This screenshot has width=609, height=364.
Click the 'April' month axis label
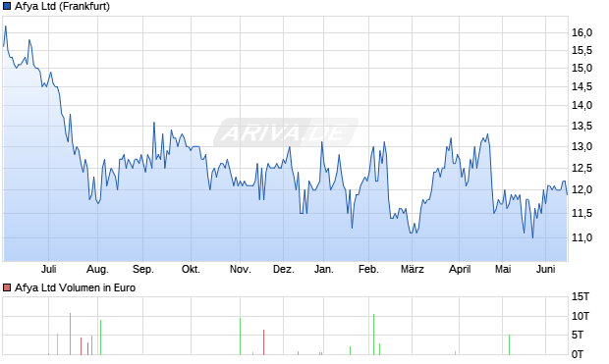point(460,269)
